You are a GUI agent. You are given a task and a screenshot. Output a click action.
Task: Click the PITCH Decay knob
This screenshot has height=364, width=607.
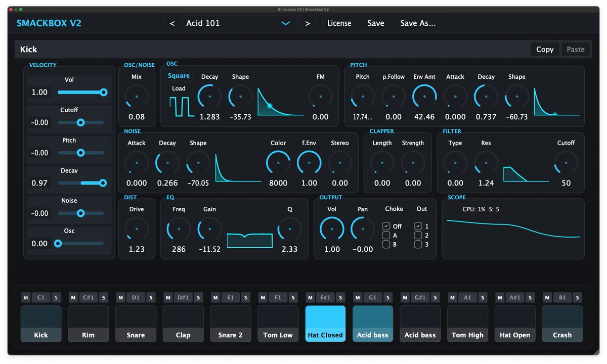486,96
